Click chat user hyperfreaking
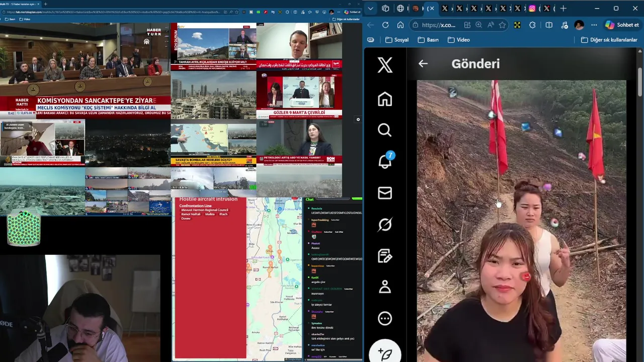 pyautogui.click(x=320, y=220)
